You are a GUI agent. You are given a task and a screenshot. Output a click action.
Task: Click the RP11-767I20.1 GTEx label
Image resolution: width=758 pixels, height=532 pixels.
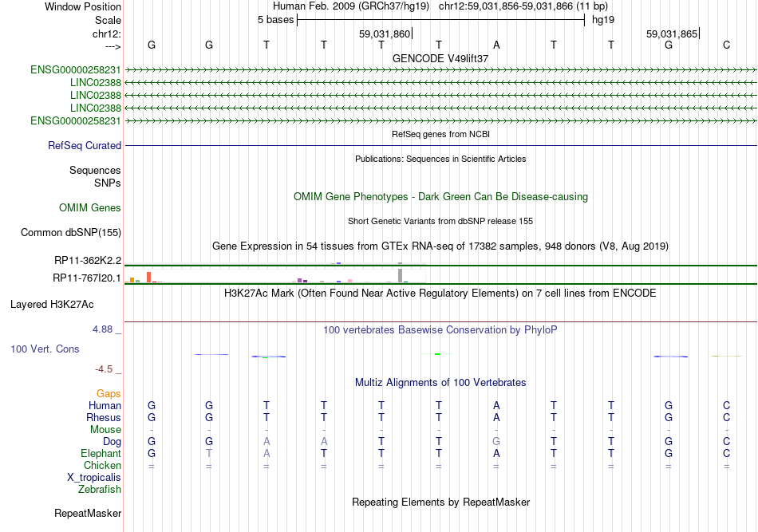pyautogui.click(x=86, y=278)
